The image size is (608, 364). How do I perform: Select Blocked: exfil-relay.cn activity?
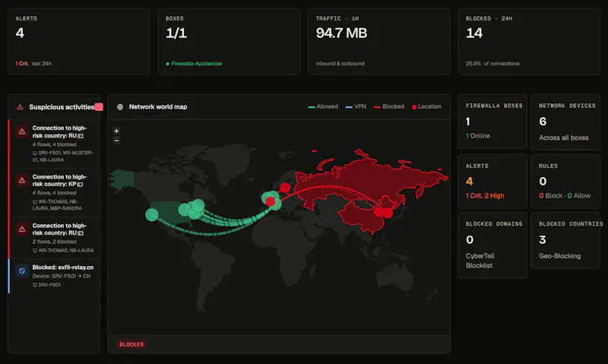coord(54,276)
